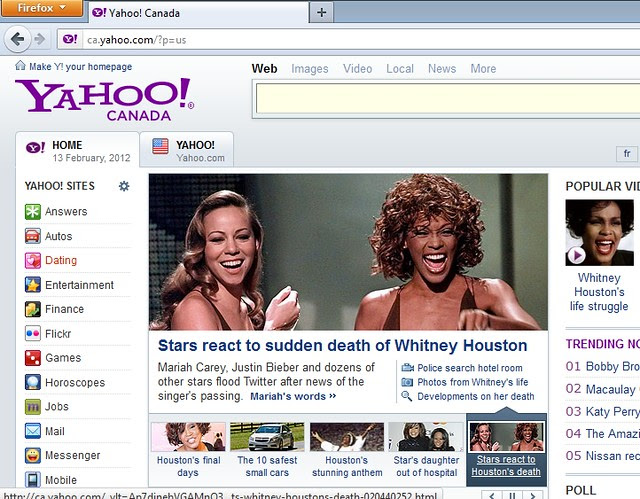Go to previous story carousel arrow
Image resolution: width=640 pixels, height=499 pixels.
pyautogui.click(x=492, y=495)
